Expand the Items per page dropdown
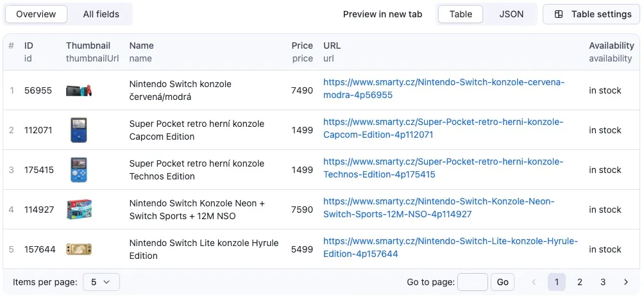This screenshot has height=298, width=644. [x=101, y=282]
